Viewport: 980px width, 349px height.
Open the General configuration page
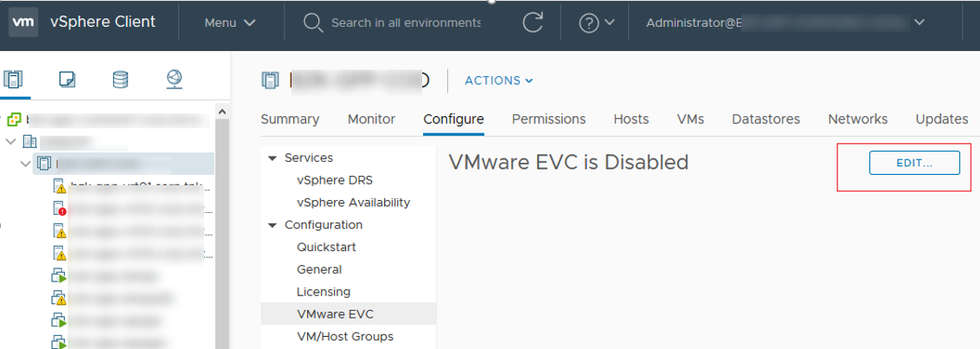[319, 269]
